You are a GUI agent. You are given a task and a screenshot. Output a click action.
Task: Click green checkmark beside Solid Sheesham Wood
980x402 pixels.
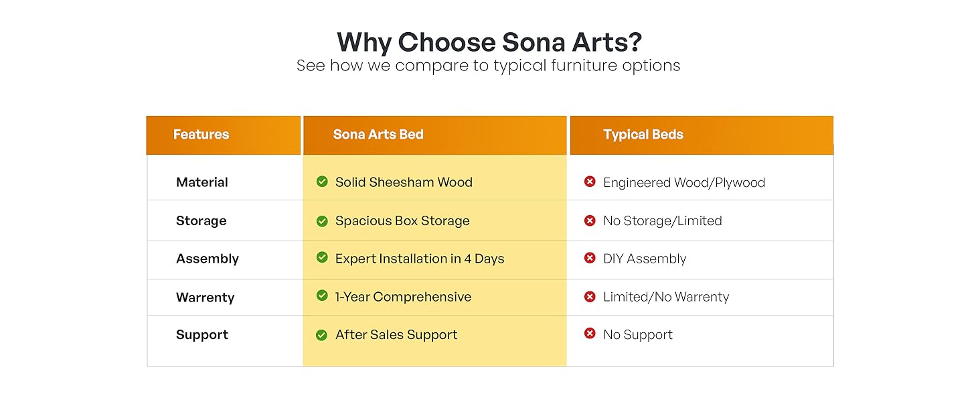[322, 182]
